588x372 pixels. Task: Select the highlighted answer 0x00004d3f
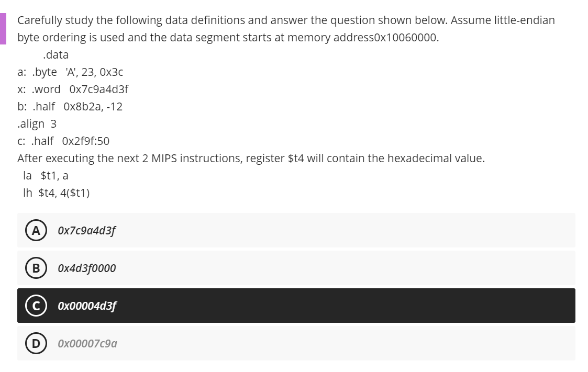click(86, 306)
